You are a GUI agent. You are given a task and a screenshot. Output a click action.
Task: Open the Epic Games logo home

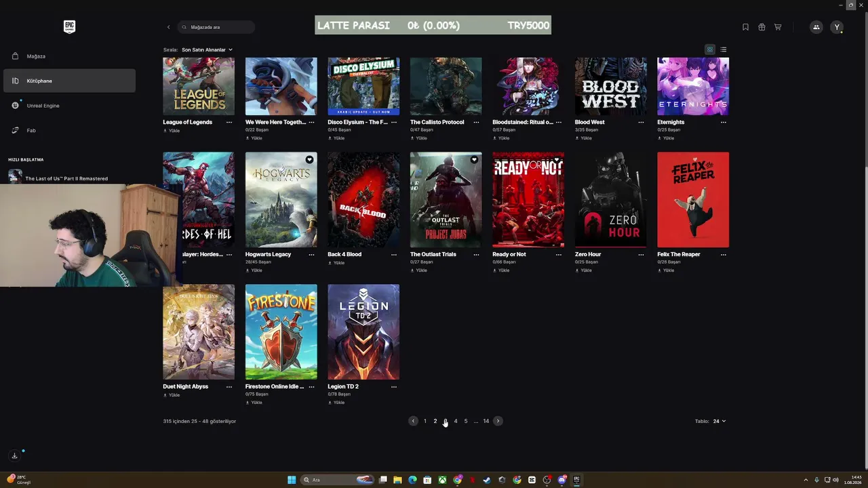pyautogui.click(x=69, y=26)
